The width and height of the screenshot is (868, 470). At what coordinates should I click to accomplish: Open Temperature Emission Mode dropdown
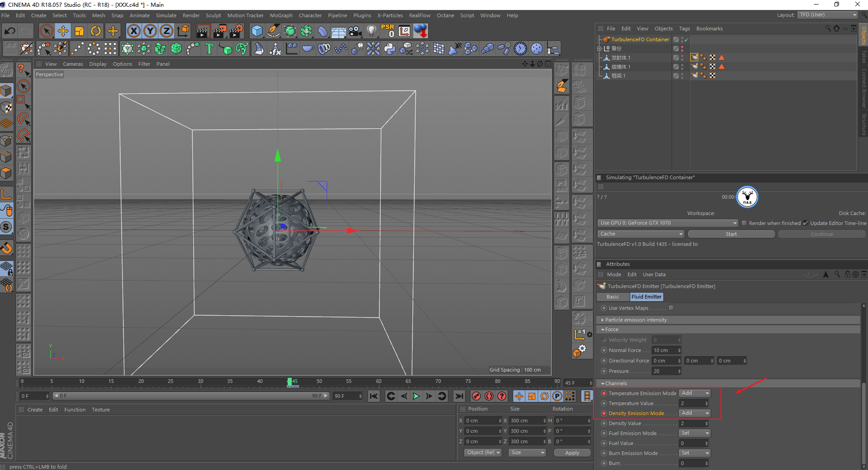(x=695, y=393)
